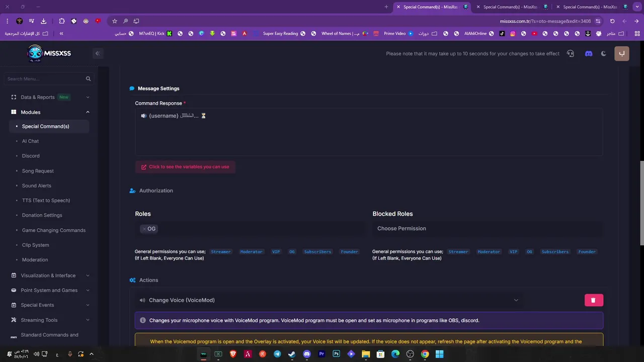Viewport: 644px width, 362px height.
Task: Open a new browser tab with plus button
Action: (x=386, y=7)
